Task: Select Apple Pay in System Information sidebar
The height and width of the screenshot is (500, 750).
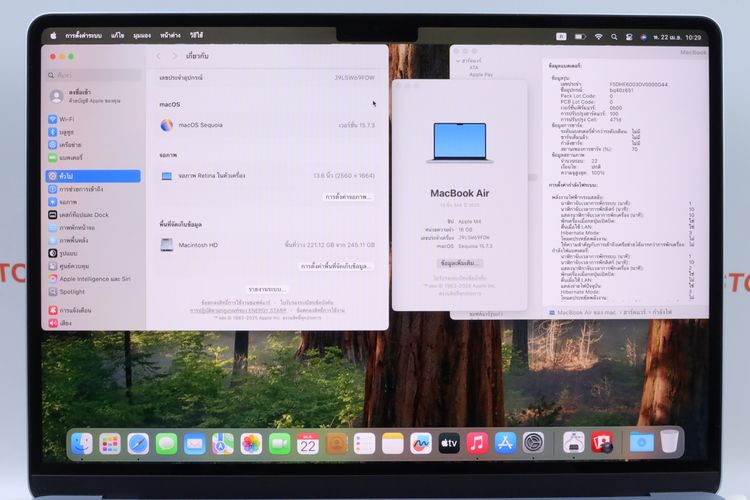Action: click(x=481, y=75)
